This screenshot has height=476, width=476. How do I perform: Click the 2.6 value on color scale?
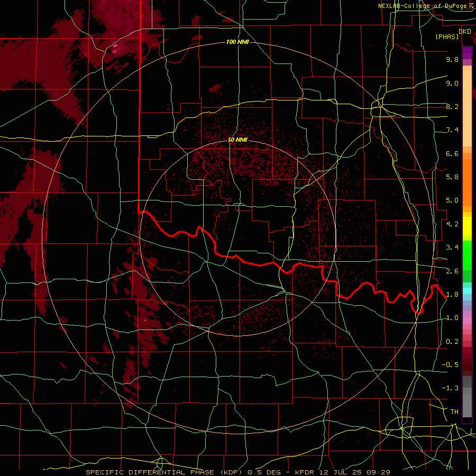(x=452, y=271)
